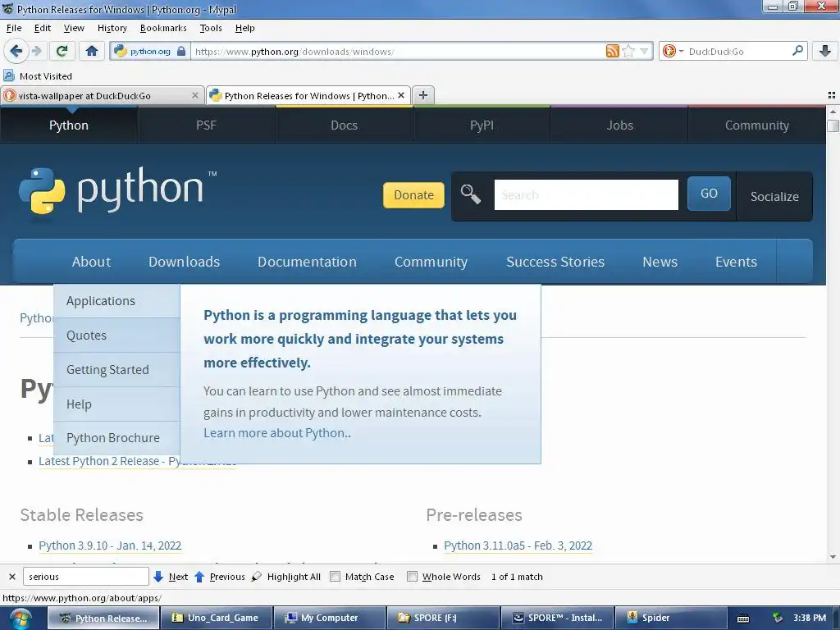The width and height of the screenshot is (840, 630).
Task: Expand the Downloads navigation menu
Action: 185,262
